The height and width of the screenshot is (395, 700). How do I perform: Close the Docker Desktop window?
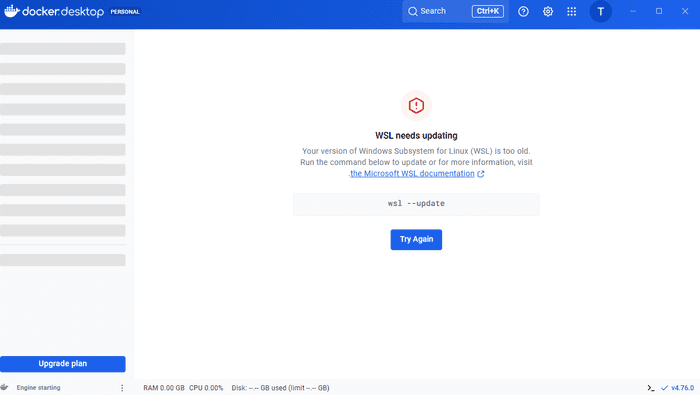685,11
